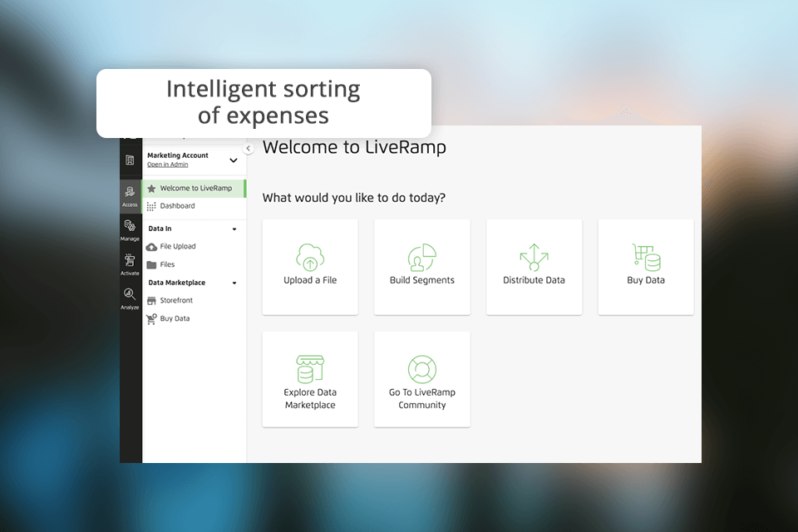Click the cloud icon beside File Upload

(151, 247)
